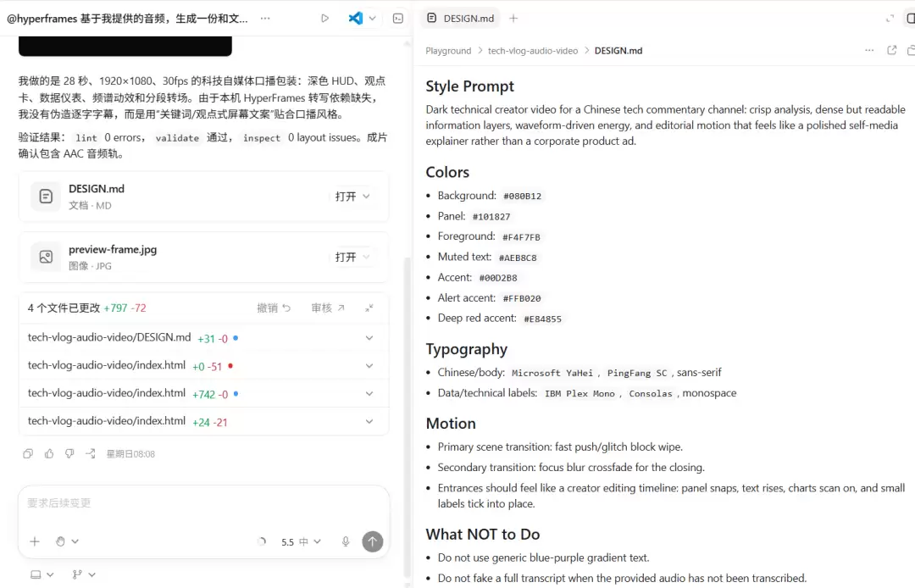Image resolution: width=915 pixels, height=588 pixels.
Task: Click the send arrow button
Action: (372, 541)
